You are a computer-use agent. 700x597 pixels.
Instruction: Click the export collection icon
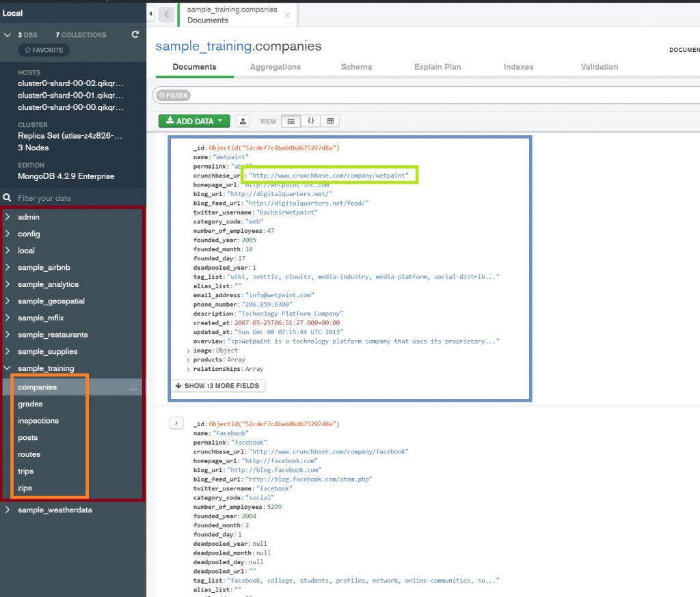(x=243, y=121)
